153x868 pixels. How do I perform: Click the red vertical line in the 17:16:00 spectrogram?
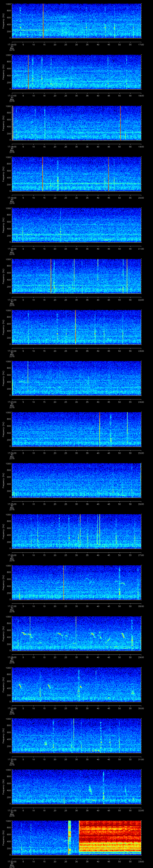coord(43,21)
